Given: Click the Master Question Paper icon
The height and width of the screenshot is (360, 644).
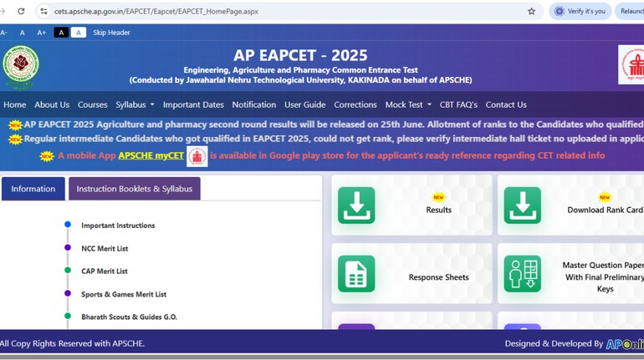Looking at the screenshot, I should pos(522,273).
